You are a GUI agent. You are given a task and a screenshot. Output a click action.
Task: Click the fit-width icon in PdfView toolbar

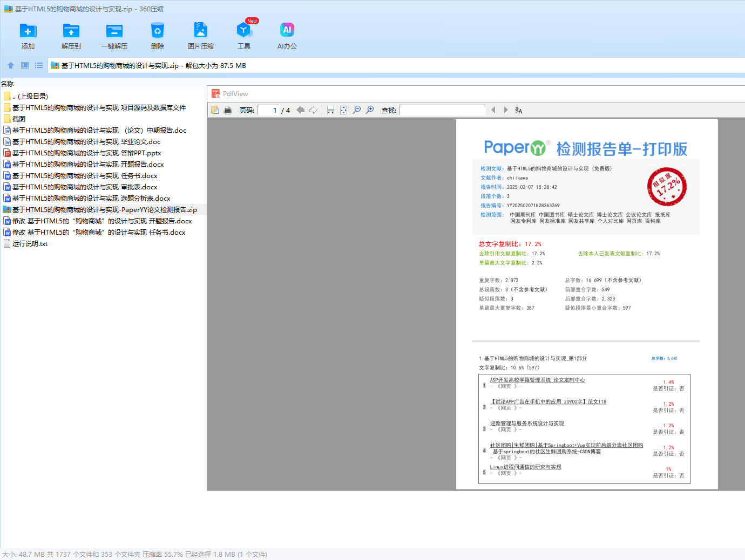330,110
